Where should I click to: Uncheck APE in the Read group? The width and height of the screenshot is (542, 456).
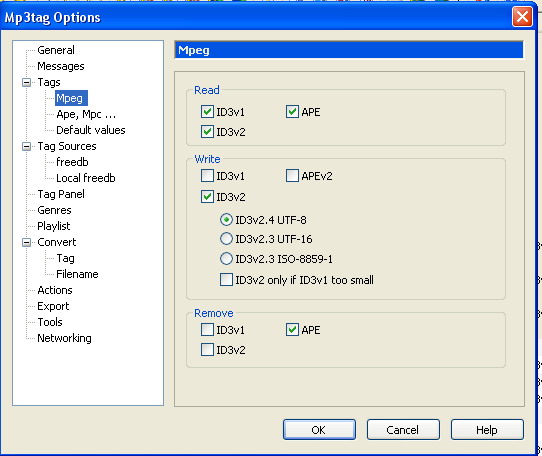[x=292, y=112]
